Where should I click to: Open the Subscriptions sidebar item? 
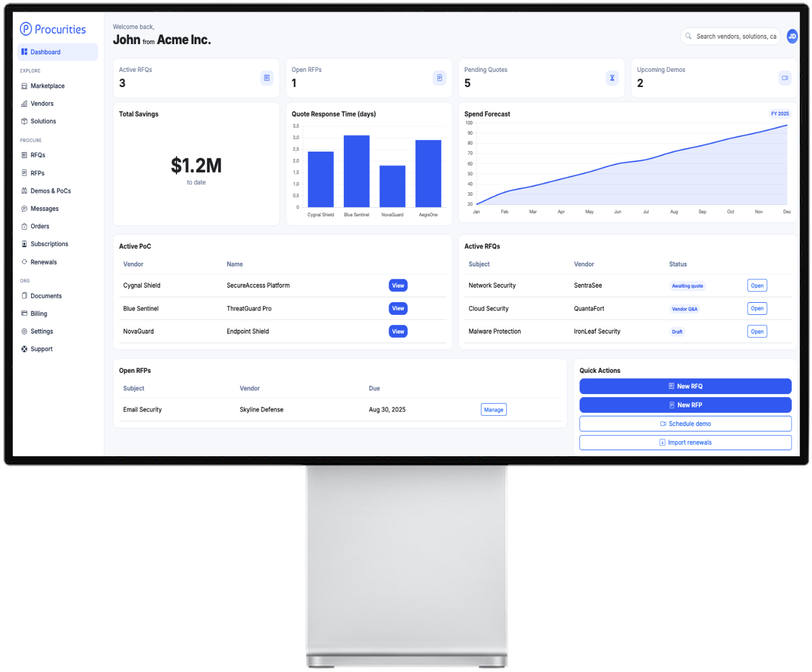click(49, 244)
